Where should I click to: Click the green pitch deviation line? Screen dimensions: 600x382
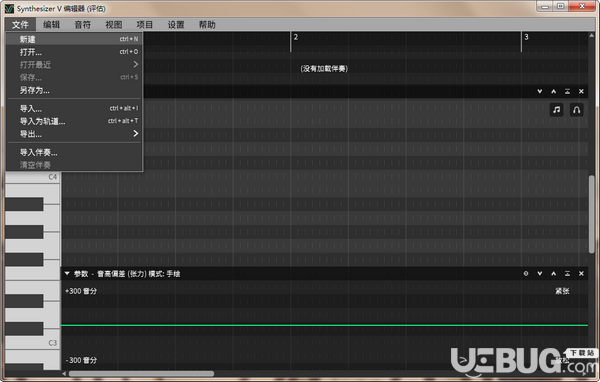point(324,325)
